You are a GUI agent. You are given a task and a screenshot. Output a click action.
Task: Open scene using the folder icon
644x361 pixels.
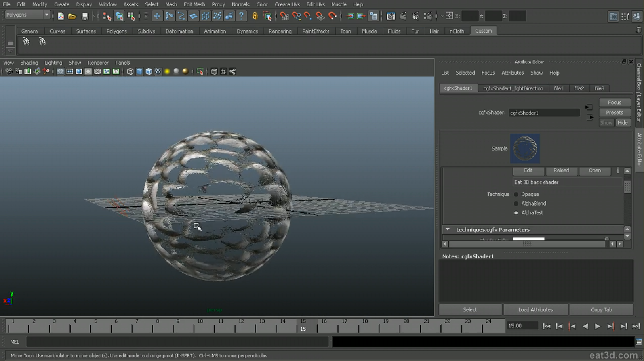point(72,16)
